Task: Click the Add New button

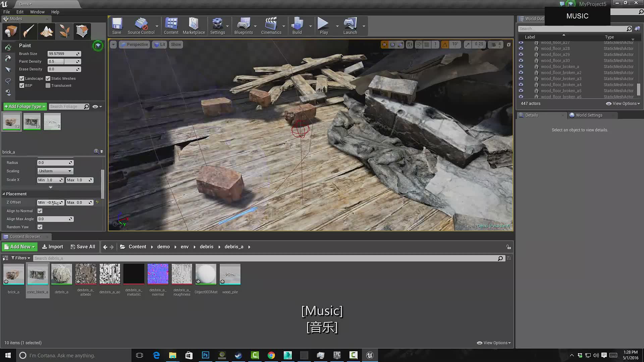Action: pyautogui.click(x=20, y=247)
